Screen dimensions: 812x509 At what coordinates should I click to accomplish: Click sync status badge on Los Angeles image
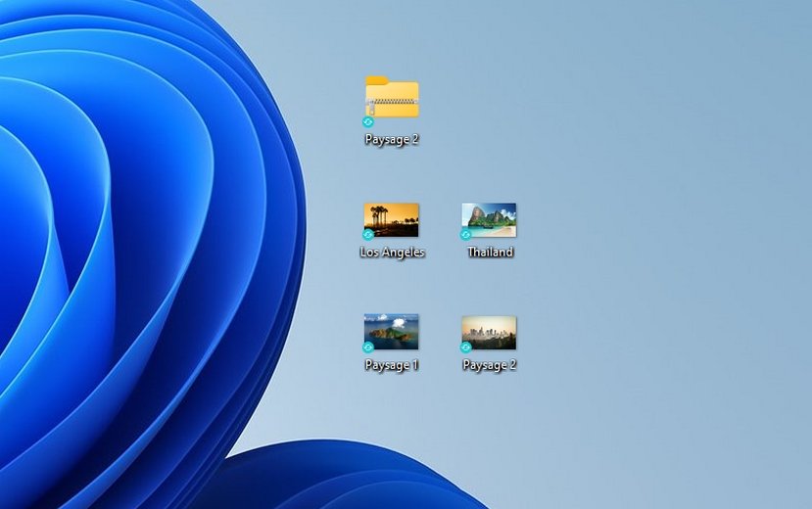click(368, 235)
